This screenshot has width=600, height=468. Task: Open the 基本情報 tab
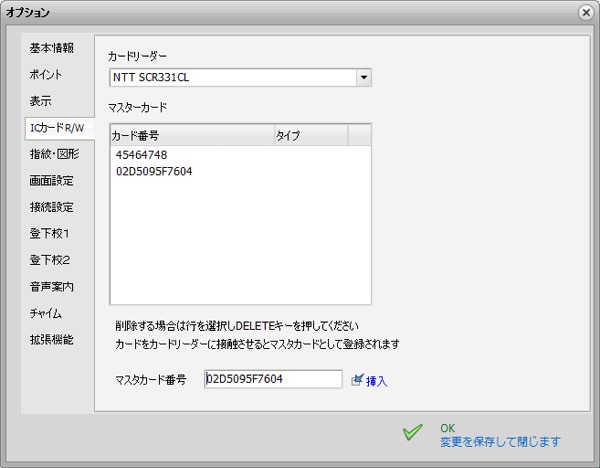pos(52,48)
